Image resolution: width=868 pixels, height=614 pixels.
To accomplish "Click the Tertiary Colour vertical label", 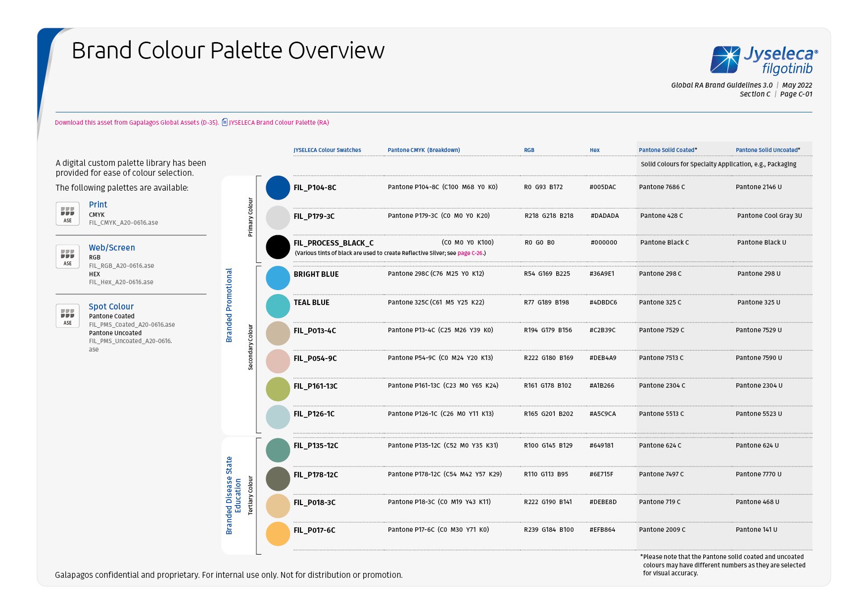I will point(250,496).
